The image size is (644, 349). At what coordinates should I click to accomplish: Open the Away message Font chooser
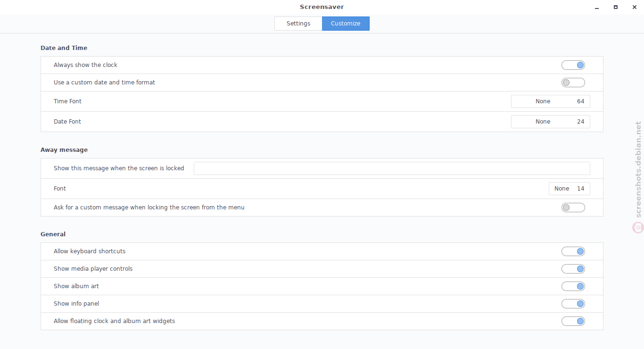click(x=570, y=189)
